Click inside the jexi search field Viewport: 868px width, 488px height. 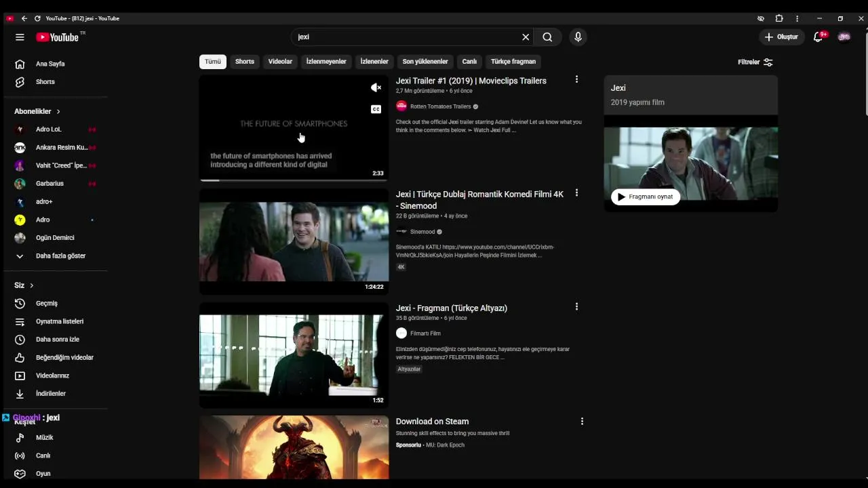[407, 37]
